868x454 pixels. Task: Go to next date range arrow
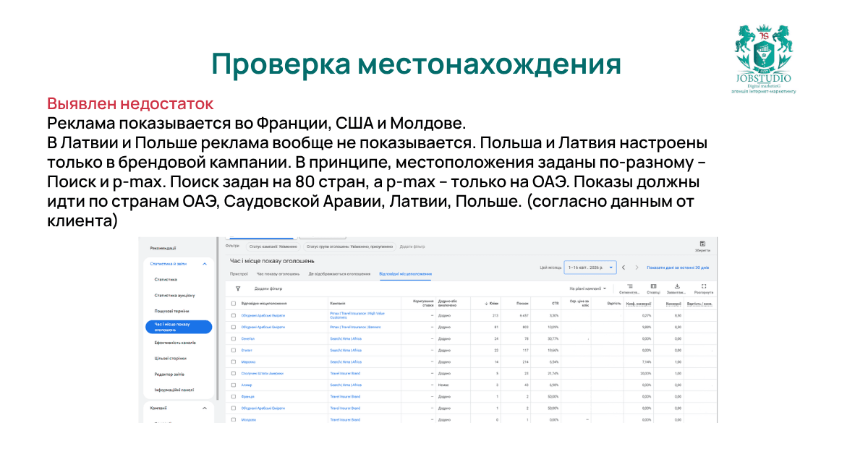click(x=637, y=267)
